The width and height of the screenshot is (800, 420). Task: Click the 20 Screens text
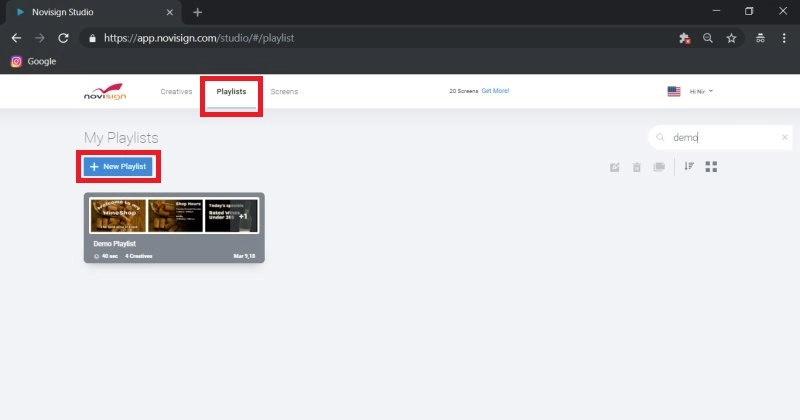tap(463, 91)
